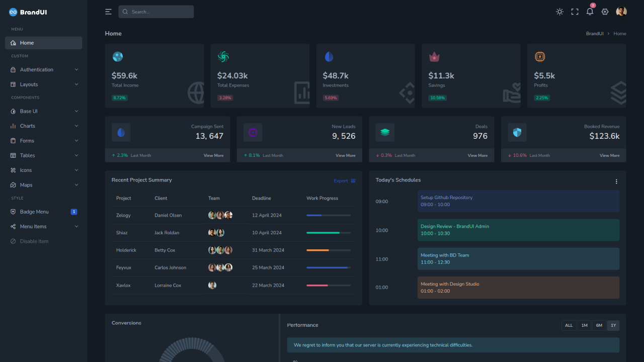This screenshot has width=644, height=362.
Task: Enter fullscreen mode via top bar icon
Action: (575, 12)
